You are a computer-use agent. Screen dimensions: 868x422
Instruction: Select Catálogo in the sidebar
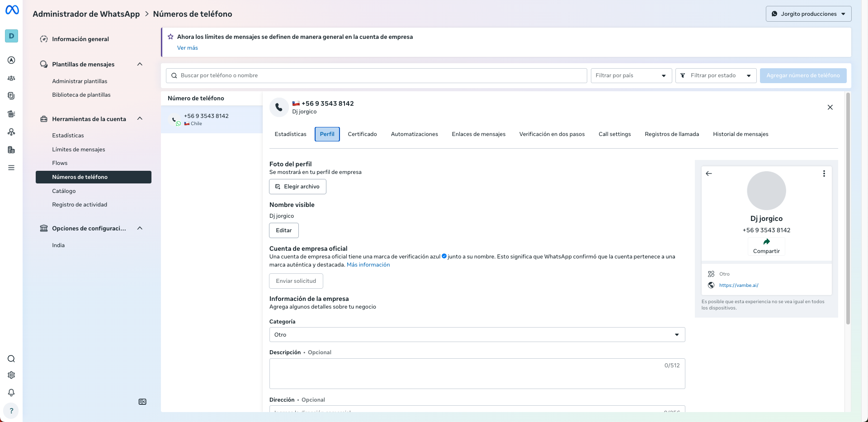(x=64, y=191)
